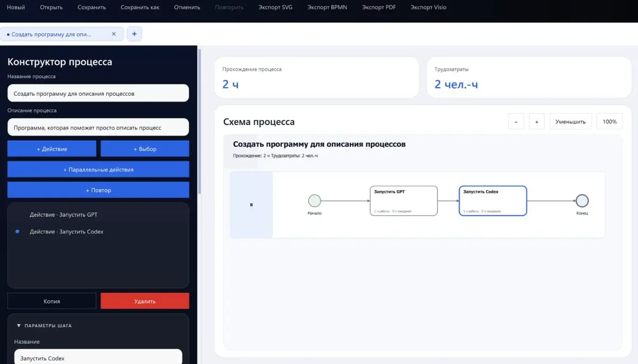
Task: Click the + Действие button
Action: 52,149
